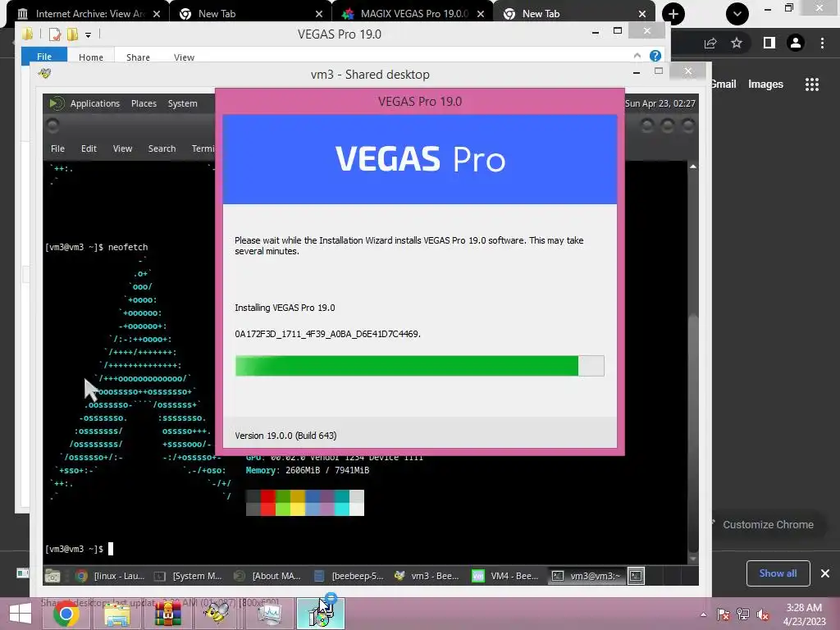The width and height of the screenshot is (840, 630).
Task: Open Explorer help question mark icon
Action: click(x=655, y=56)
